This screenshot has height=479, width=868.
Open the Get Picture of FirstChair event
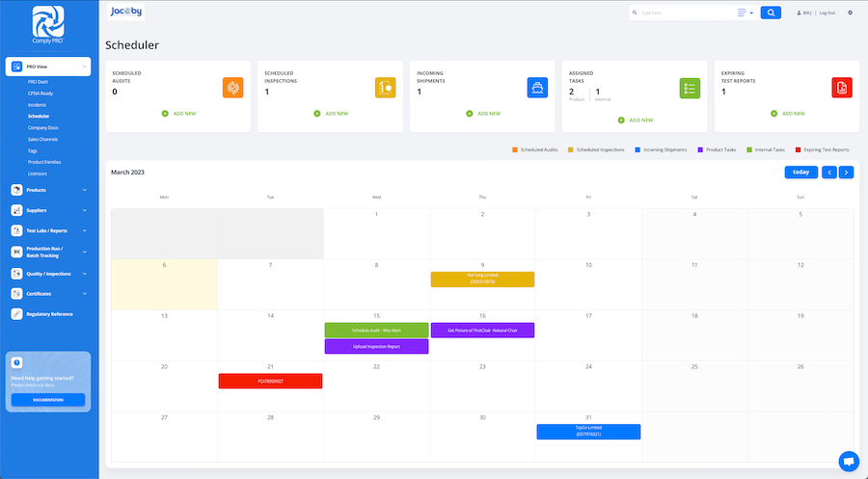point(483,331)
